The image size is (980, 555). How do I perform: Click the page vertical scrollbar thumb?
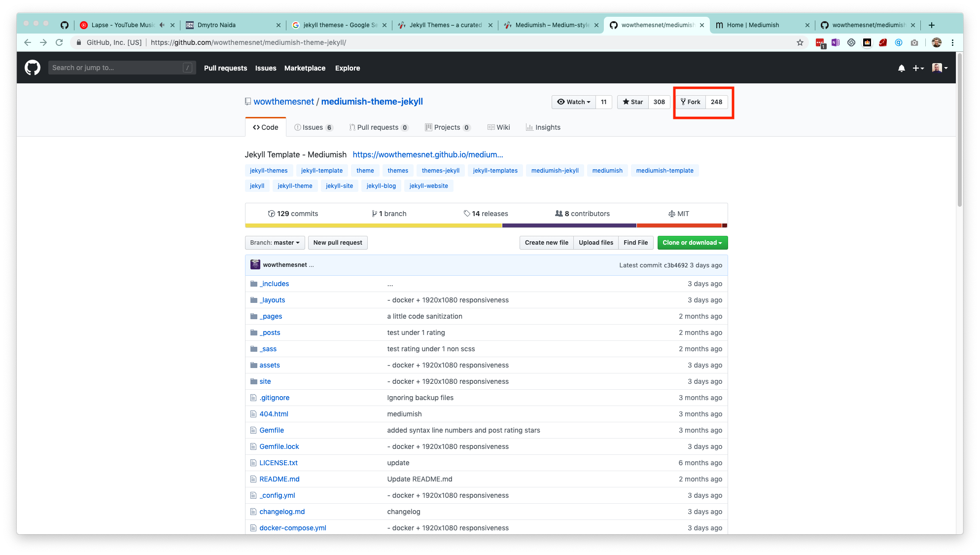(x=959, y=131)
